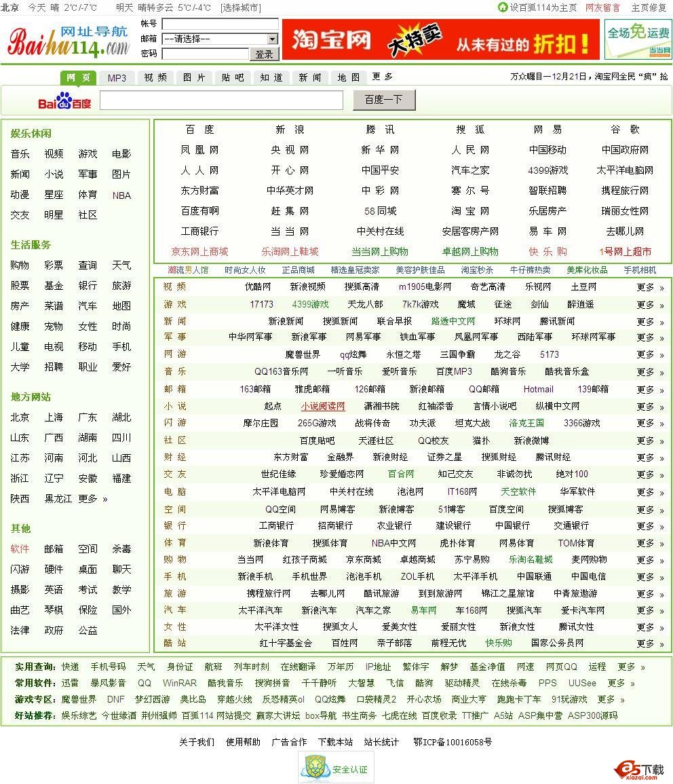Screen dimensions: 673x784
Task: Switch to the 图片 search tab
Action: 194,78
